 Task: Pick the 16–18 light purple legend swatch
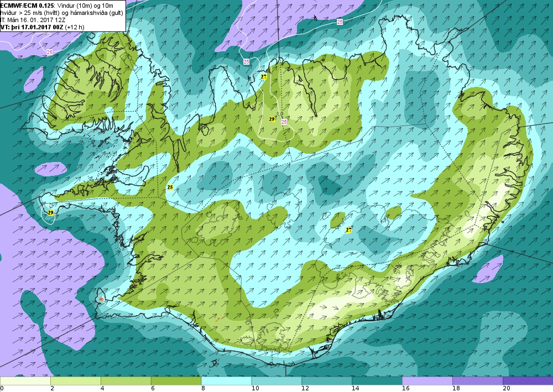427,381
